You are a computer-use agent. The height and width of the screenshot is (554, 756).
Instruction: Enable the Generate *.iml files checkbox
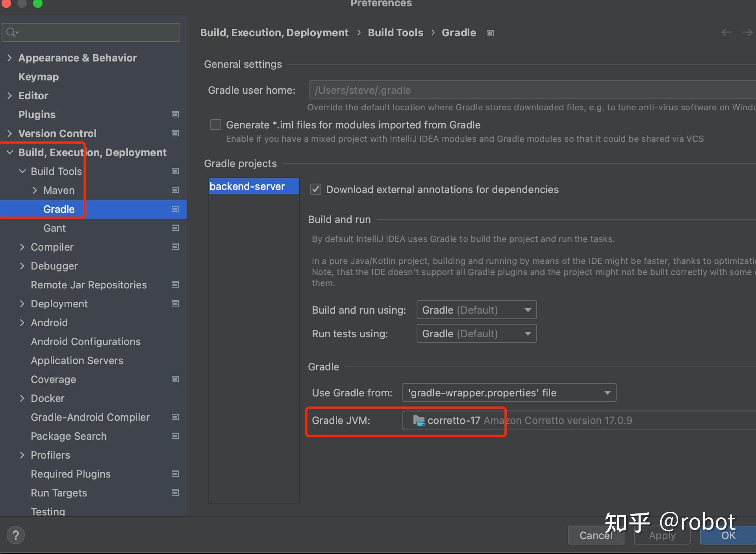216,125
